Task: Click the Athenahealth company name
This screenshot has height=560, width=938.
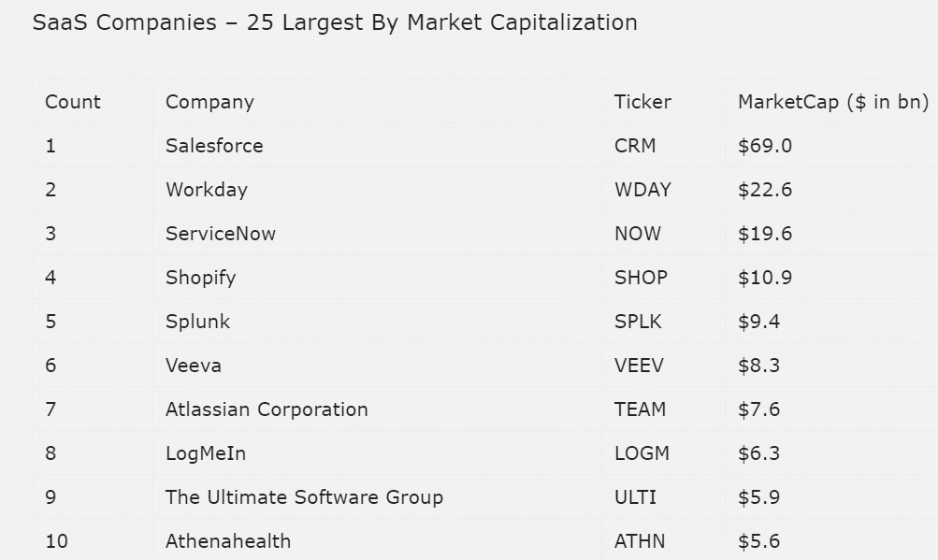Action: point(228,541)
